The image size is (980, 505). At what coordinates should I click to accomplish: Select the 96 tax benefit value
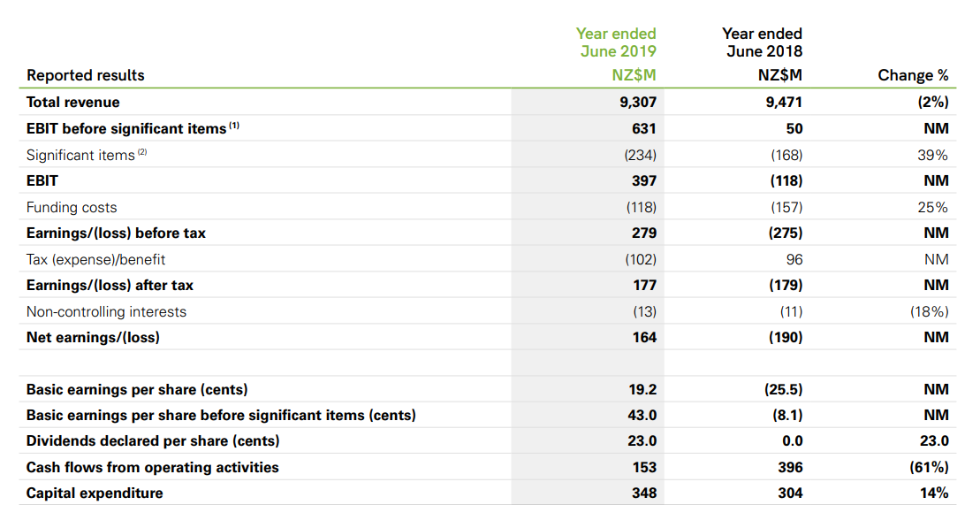pyautogui.click(x=794, y=259)
